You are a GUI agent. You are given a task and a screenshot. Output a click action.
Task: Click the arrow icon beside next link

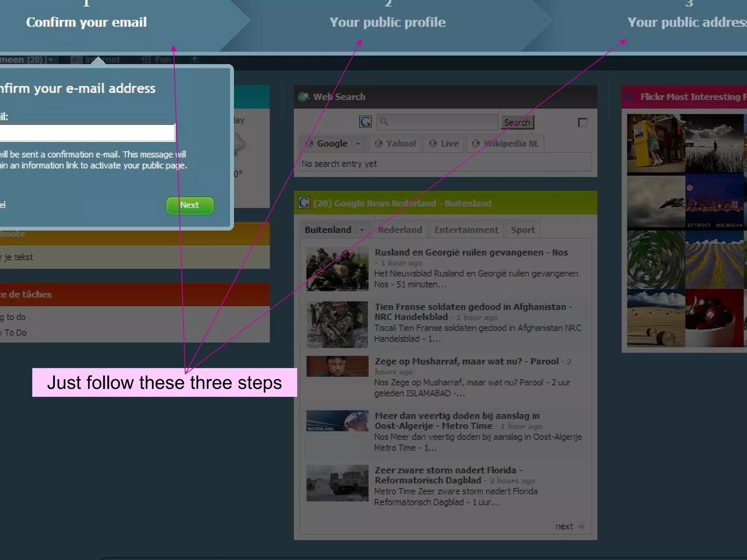pos(582,526)
